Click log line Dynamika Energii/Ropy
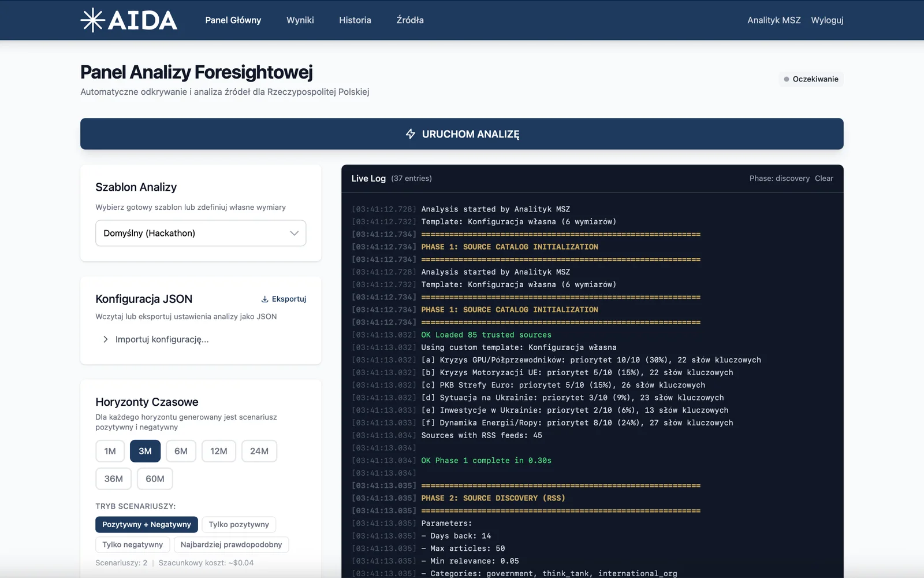This screenshot has height=578, width=924. (577, 423)
